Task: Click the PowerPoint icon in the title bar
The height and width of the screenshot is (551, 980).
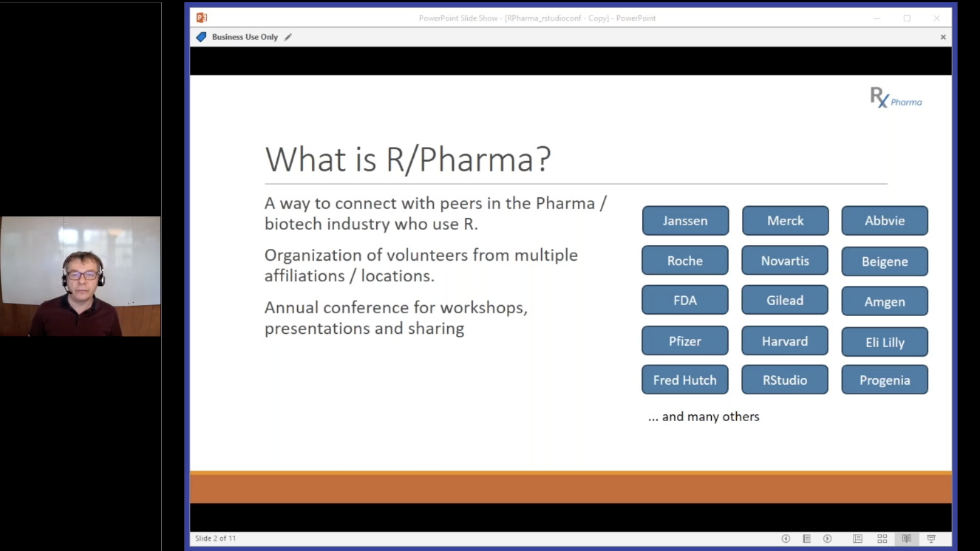Action: [201, 17]
